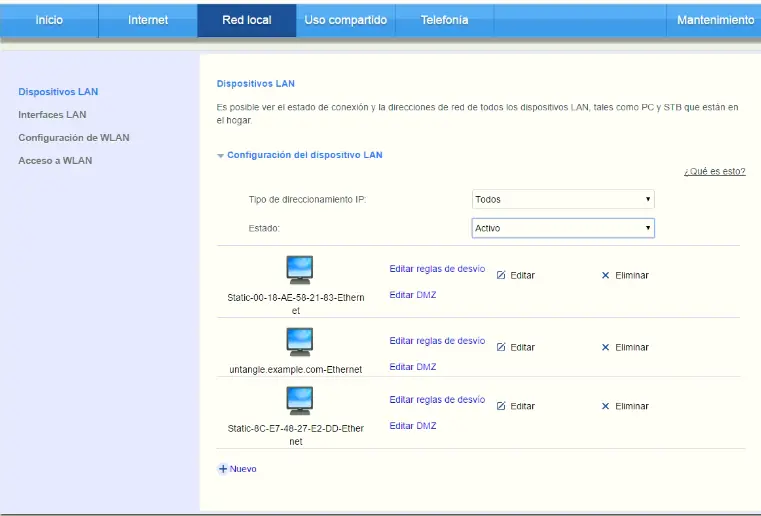Click the plus icon next to Nuevo
The image size is (761, 516).
(223, 468)
